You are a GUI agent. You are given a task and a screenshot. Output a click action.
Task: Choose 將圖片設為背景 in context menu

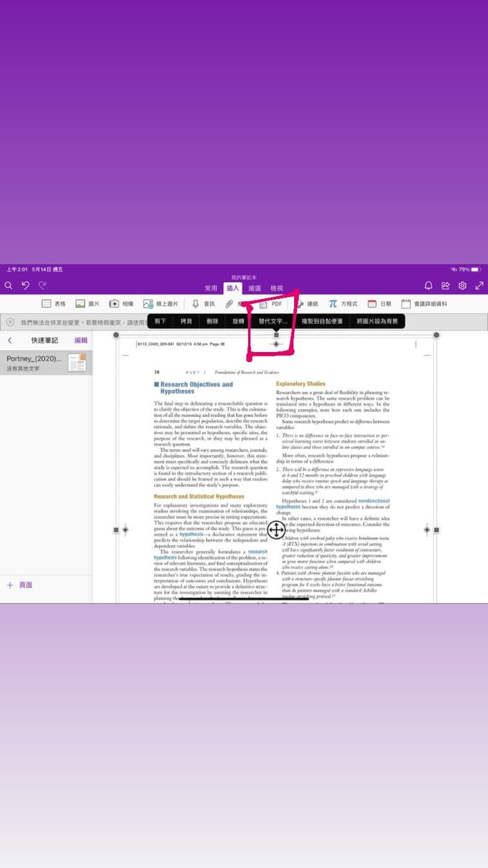378,321
